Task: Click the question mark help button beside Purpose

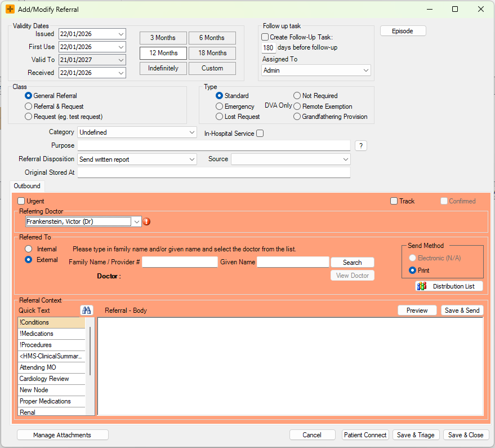Action: tap(360, 146)
